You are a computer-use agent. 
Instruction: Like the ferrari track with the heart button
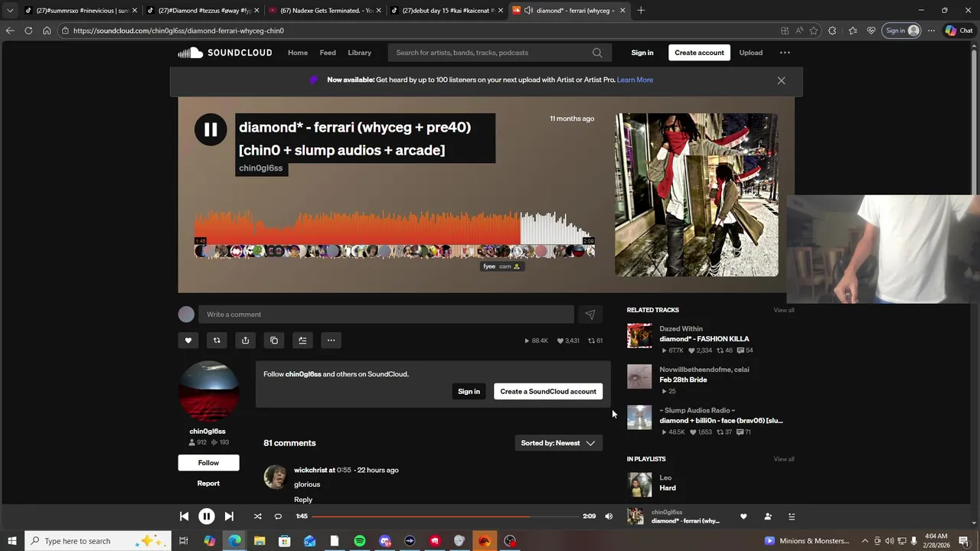pos(188,341)
